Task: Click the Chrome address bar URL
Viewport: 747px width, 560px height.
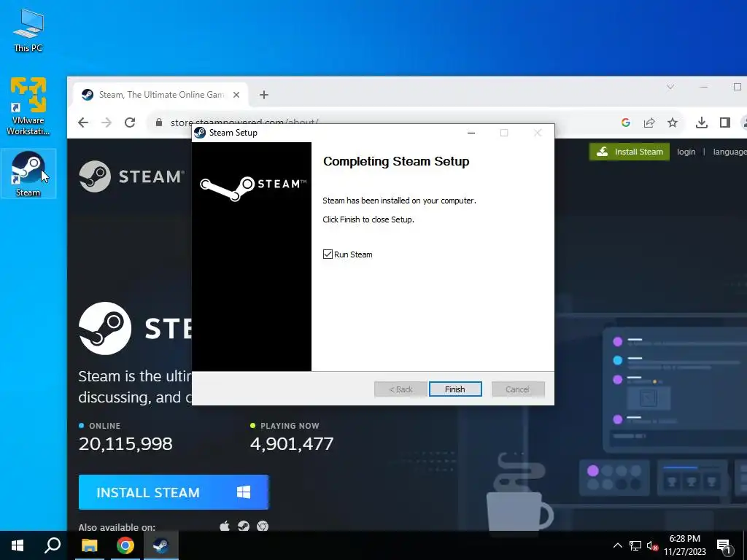Action: (244, 122)
